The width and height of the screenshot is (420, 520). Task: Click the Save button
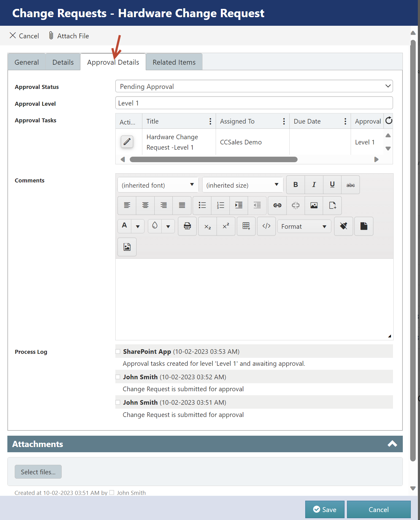click(x=325, y=509)
